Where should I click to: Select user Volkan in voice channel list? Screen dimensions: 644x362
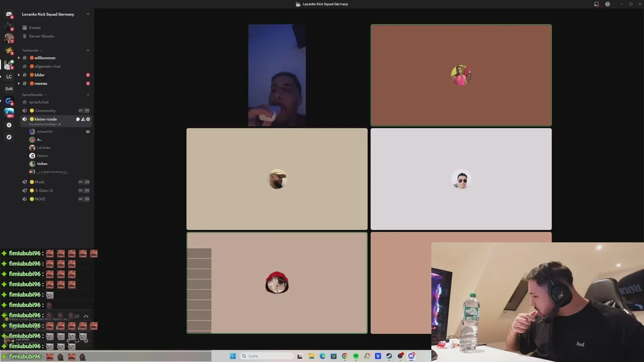[x=59, y=164]
